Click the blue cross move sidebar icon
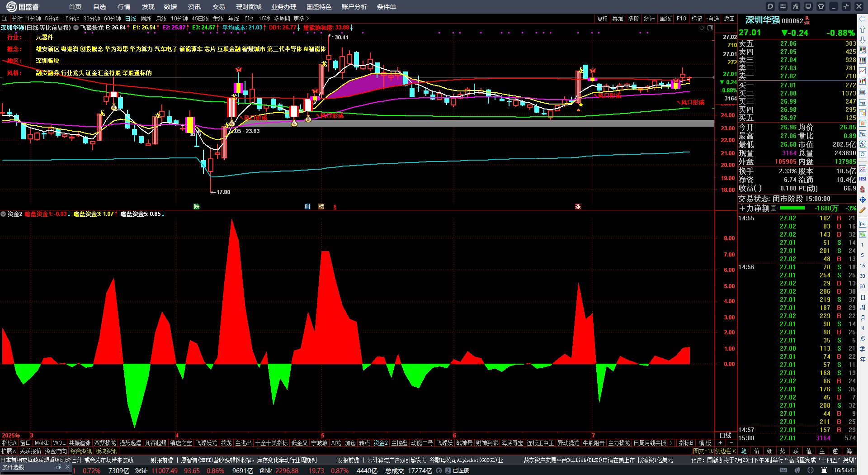This screenshot has width=868, height=475. [x=863, y=199]
